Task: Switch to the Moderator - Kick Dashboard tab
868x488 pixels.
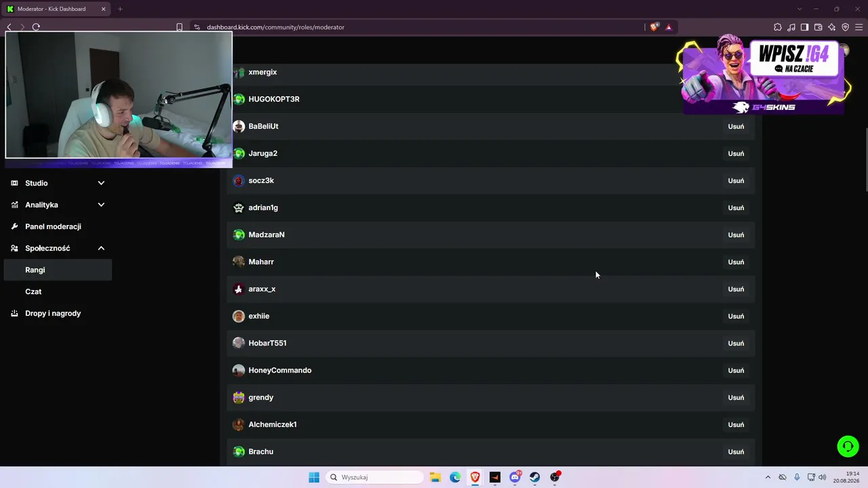Action: [x=57, y=9]
